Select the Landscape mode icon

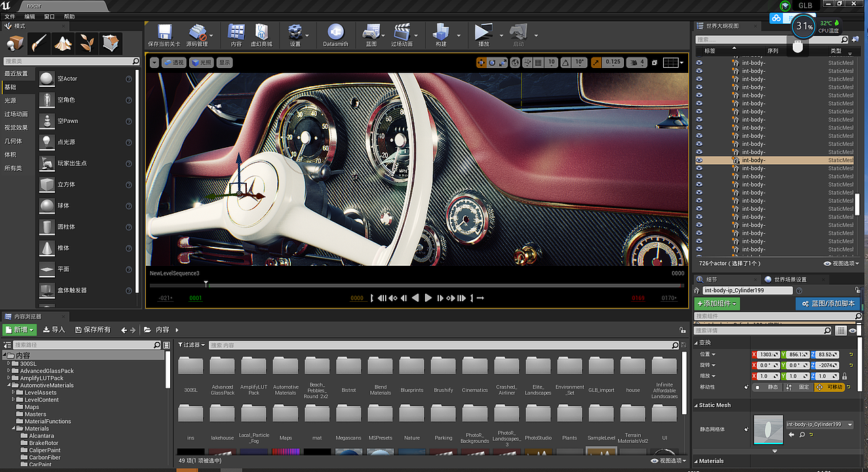click(63, 43)
